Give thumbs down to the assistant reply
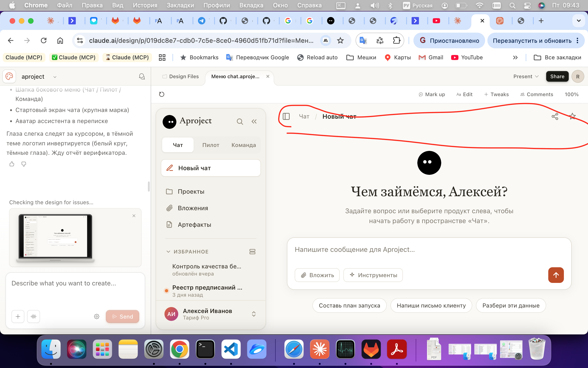 [24, 164]
